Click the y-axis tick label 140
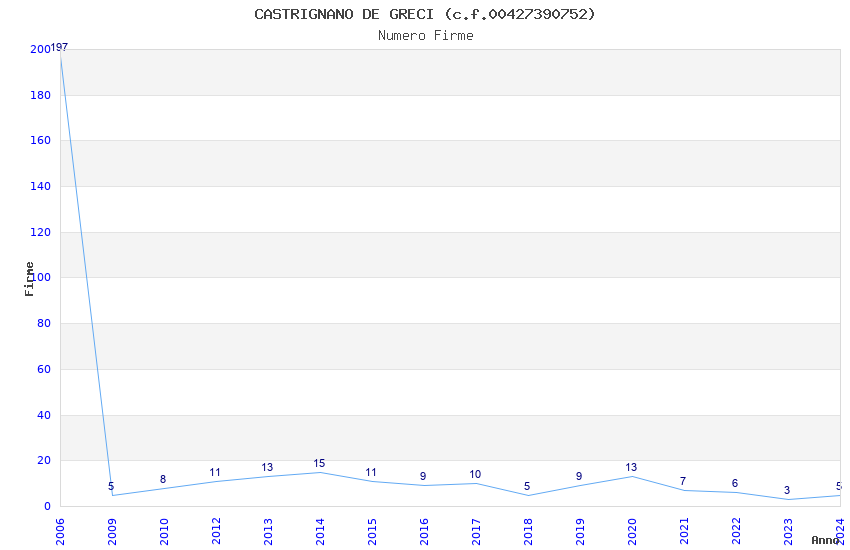Screen dimensions: 850x550 41,186
